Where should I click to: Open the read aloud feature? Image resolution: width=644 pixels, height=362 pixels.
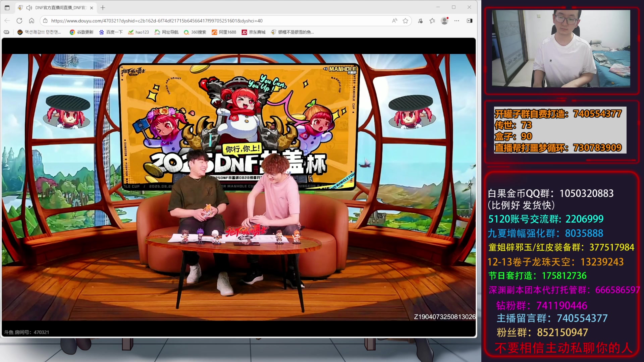[395, 21]
